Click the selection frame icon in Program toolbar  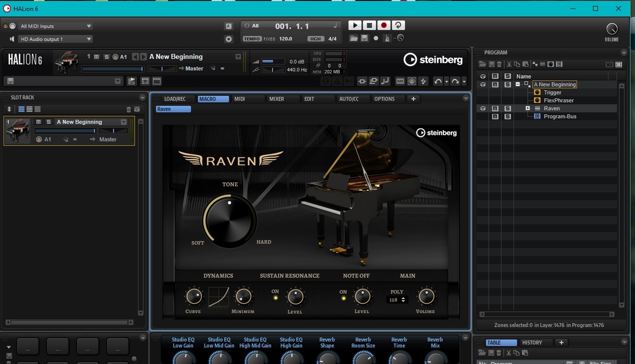click(619, 64)
